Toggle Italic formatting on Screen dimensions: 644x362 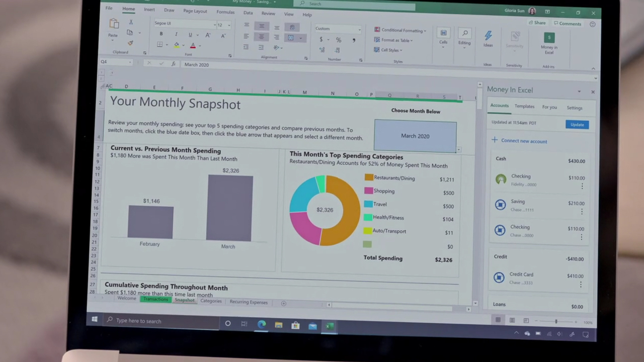(x=176, y=35)
